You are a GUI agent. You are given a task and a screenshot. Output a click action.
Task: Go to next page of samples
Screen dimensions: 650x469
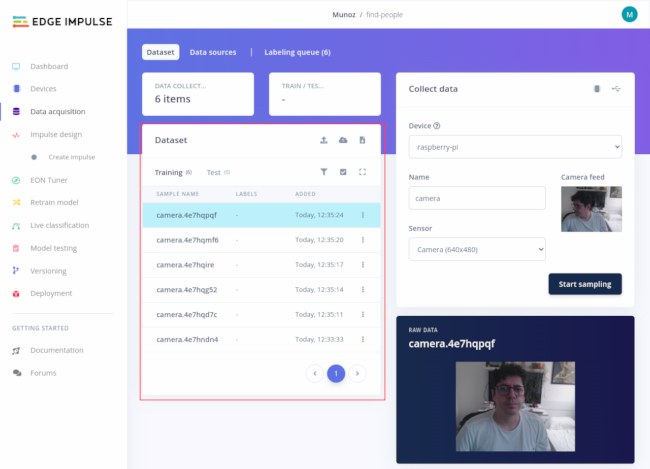click(x=358, y=373)
